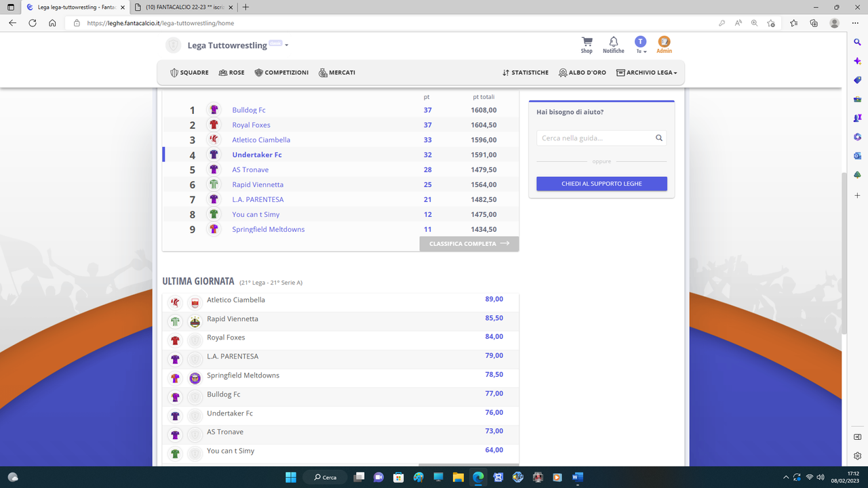Click the Rose icon in the navigation bar
The height and width of the screenshot is (488, 868).
pos(222,73)
